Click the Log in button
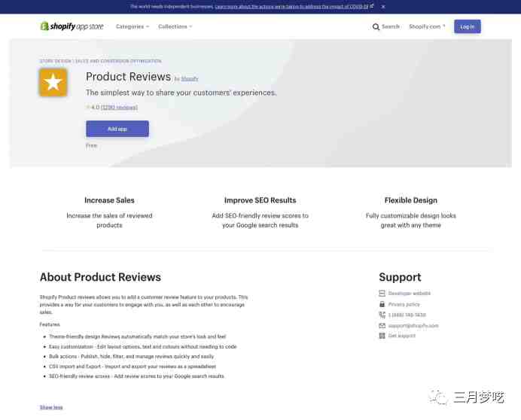 pos(468,26)
